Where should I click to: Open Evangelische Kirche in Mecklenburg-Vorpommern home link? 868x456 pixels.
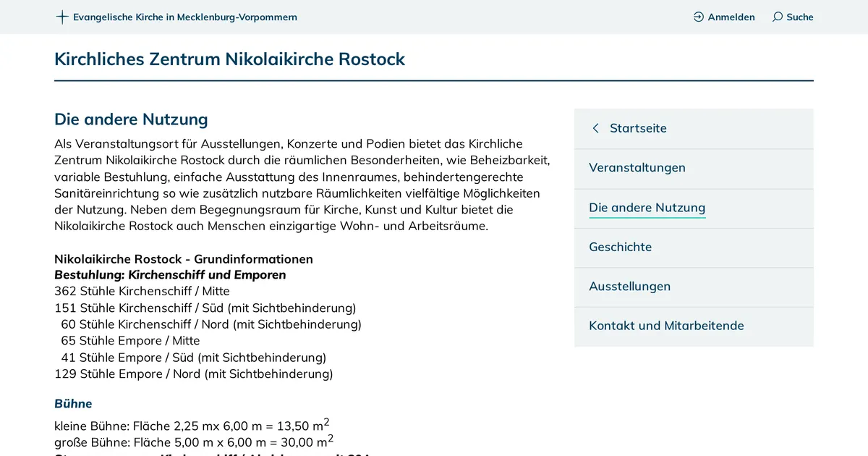[x=184, y=17]
